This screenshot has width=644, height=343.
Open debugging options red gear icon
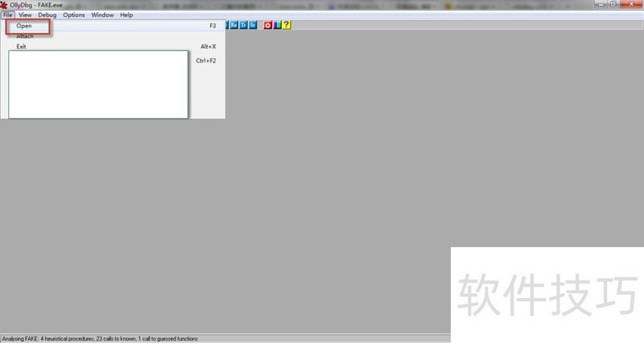point(268,25)
